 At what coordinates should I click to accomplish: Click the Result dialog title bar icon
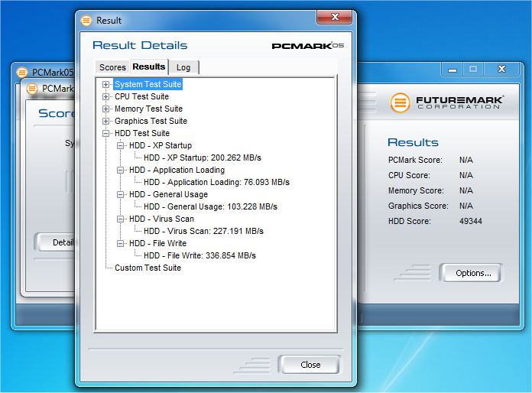(86, 21)
